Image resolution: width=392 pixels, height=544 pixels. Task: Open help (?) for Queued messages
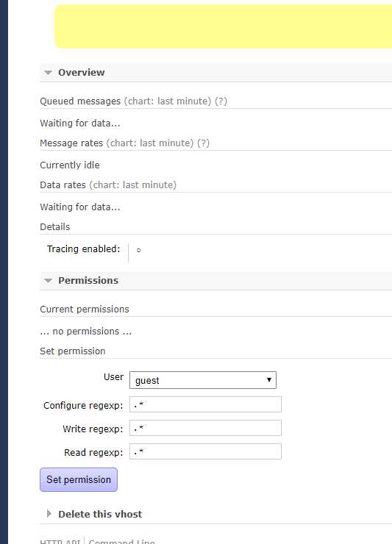[221, 101]
